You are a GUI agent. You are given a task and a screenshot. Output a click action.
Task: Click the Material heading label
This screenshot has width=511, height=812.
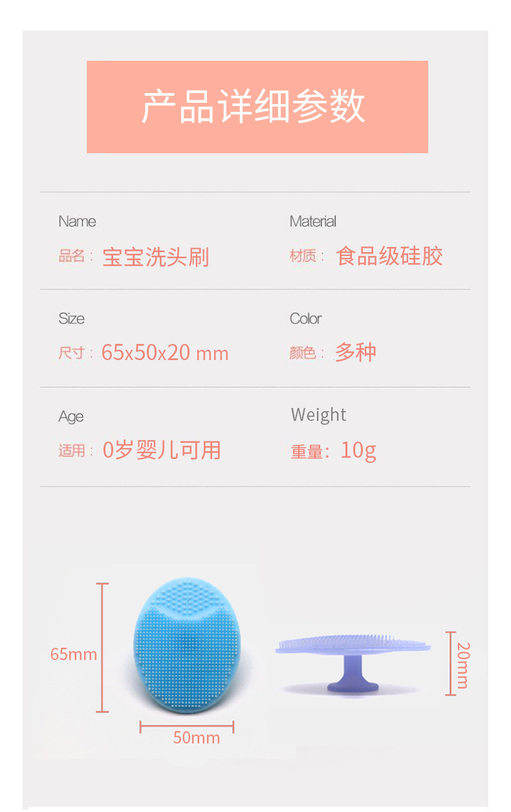click(x=313, y=222)
